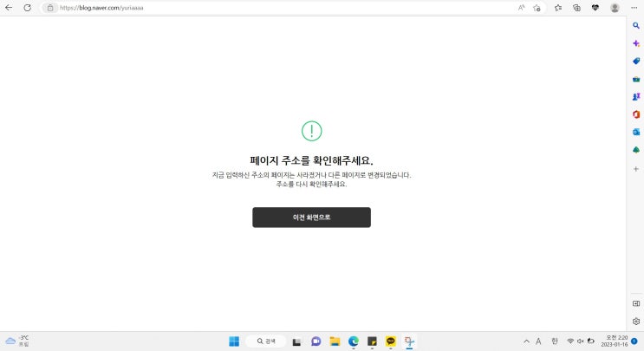Open Task View on the taskbar
Screen dimensions: 644x351
click(296, 341)
